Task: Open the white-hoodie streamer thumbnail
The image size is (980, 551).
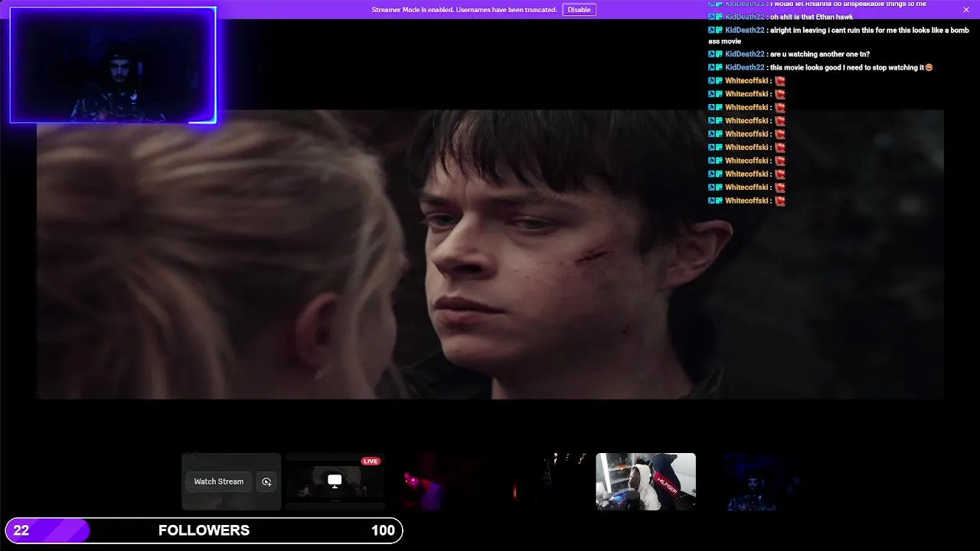Action: 645,481
